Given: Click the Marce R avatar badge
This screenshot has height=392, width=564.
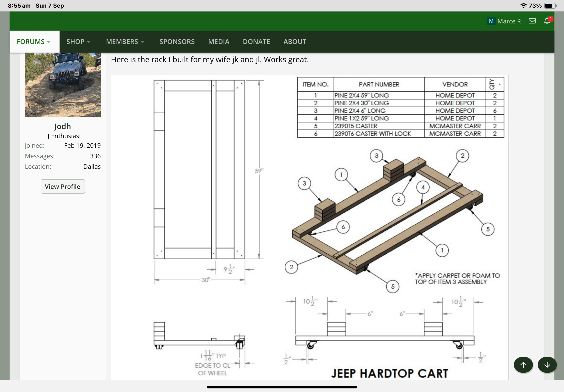Looking at the screenshot, I should click(491, 21).
